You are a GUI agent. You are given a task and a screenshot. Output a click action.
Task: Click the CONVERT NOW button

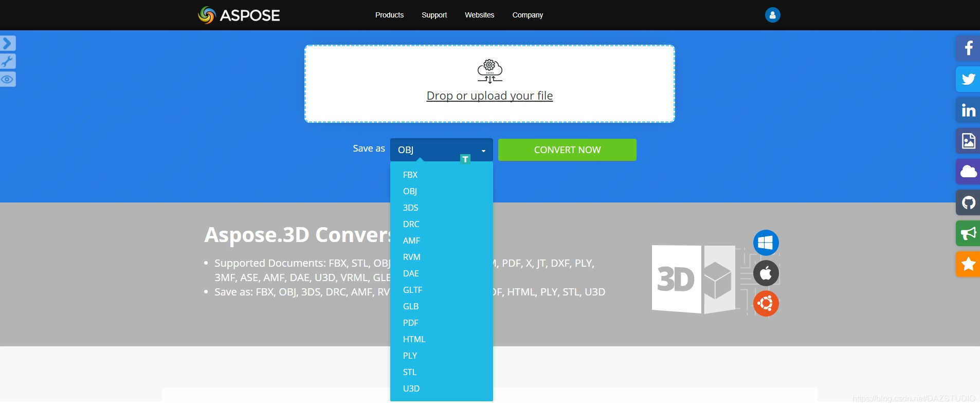(x=567, y=150)
